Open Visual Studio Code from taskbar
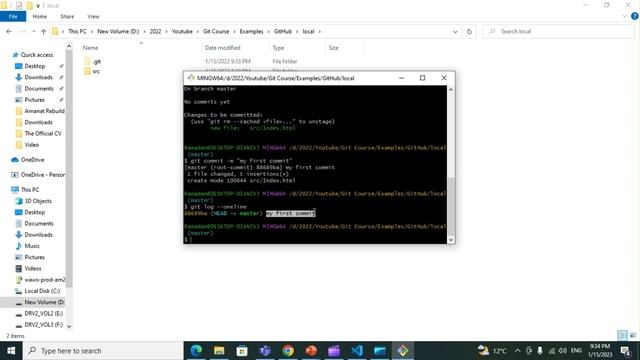640x360 pixels. click(357, 351)
